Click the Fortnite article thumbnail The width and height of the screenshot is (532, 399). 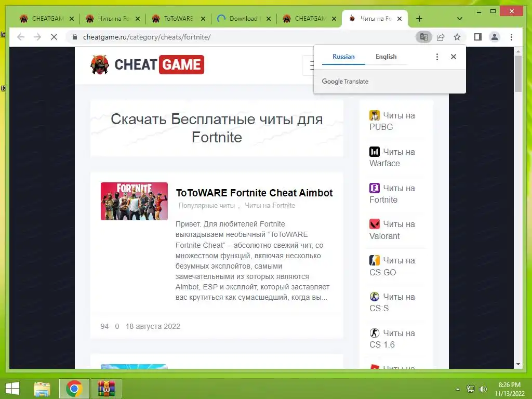coord(134,201)
